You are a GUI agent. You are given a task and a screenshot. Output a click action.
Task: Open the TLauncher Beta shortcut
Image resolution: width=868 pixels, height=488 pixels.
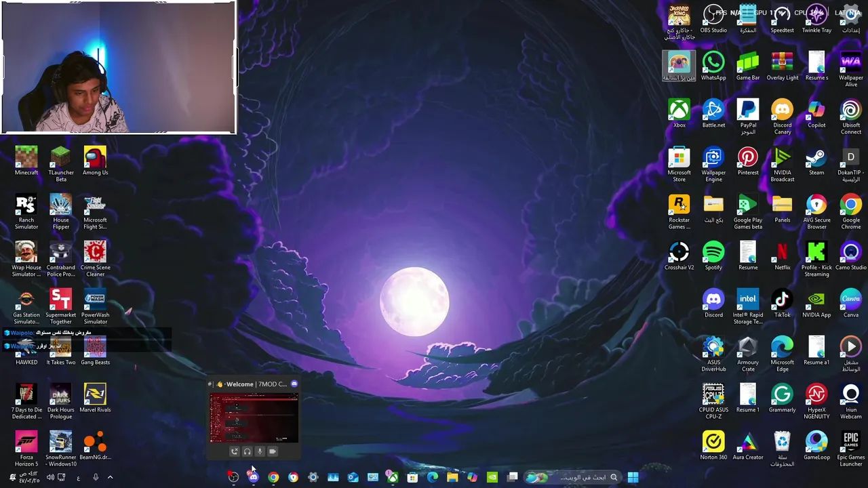click(60, 164)
